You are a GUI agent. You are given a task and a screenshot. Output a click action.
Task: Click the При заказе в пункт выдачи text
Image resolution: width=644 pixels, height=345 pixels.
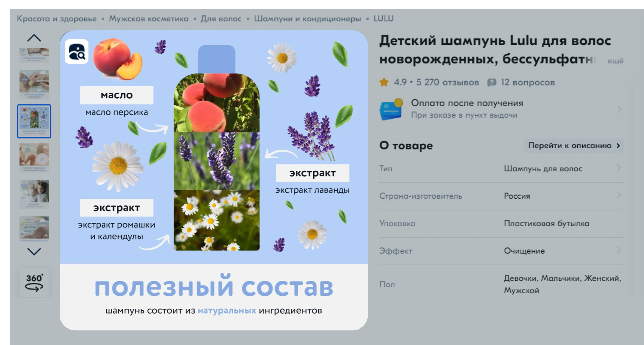(464, 115)
